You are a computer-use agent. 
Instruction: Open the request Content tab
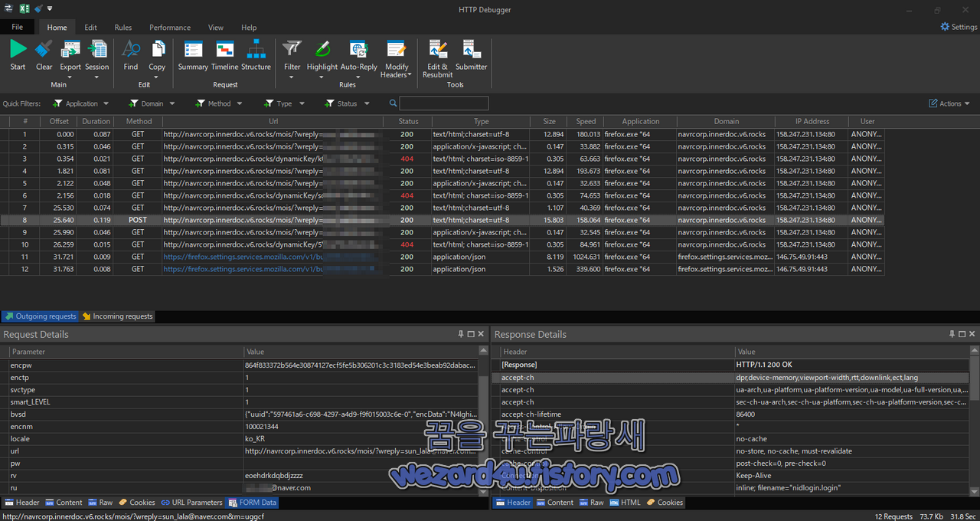pos(64,503)
